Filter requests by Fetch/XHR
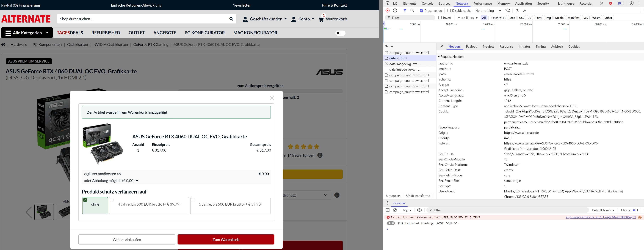This screenshot has height=250, width=644. 498,18
